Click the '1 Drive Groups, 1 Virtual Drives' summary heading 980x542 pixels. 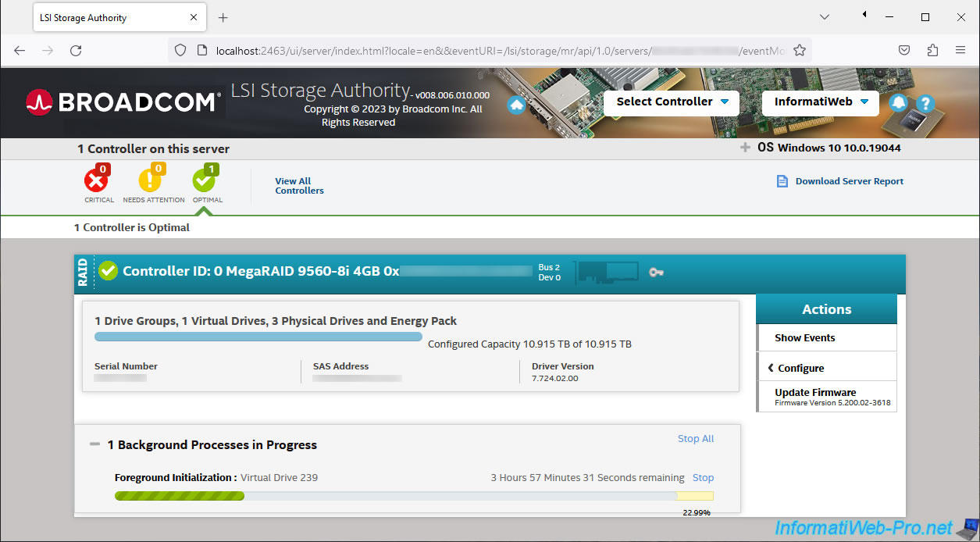(276, 321)
